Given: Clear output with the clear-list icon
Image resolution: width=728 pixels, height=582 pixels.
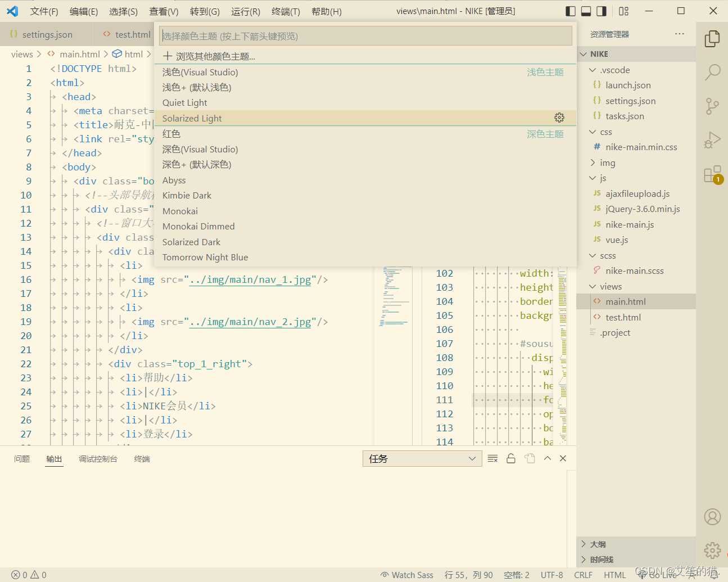Looking at the screenshot, I should point(492,458).
